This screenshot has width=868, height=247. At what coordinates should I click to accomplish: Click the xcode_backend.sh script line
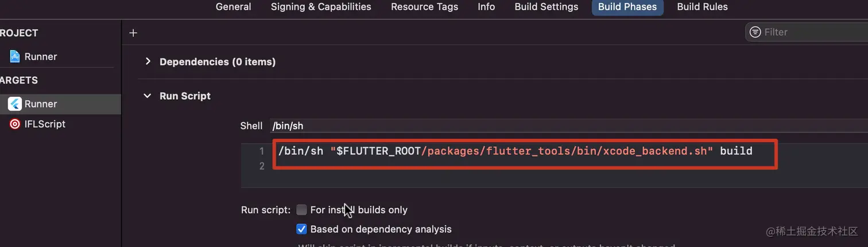515,151
